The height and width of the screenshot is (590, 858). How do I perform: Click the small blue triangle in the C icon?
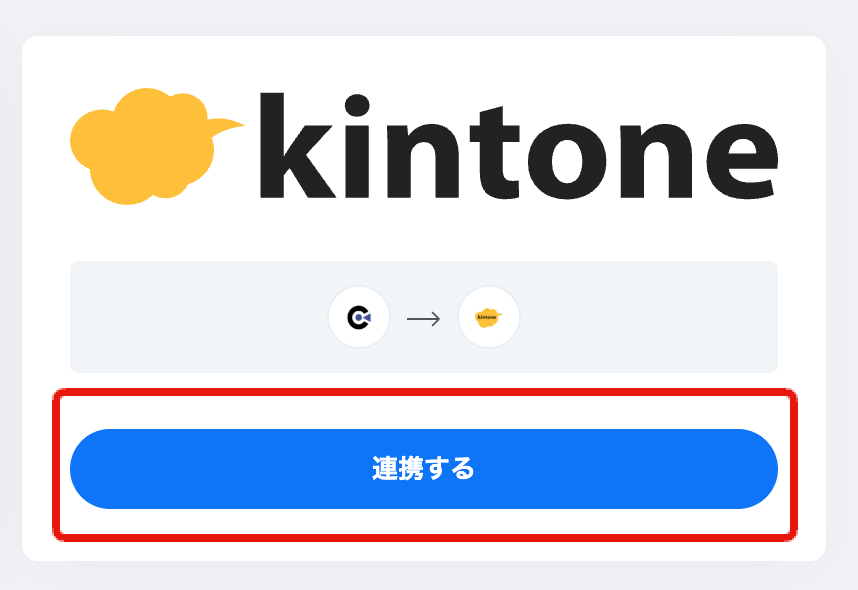click(367, 317)
